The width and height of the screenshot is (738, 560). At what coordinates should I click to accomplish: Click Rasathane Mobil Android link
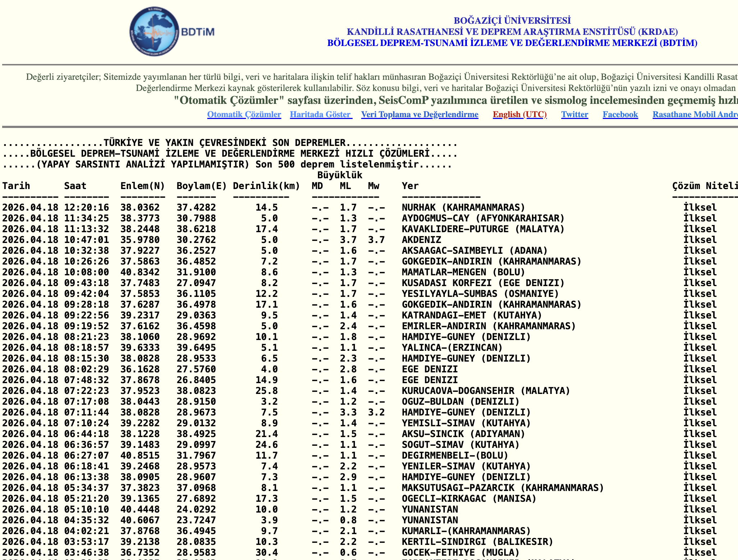695,114
